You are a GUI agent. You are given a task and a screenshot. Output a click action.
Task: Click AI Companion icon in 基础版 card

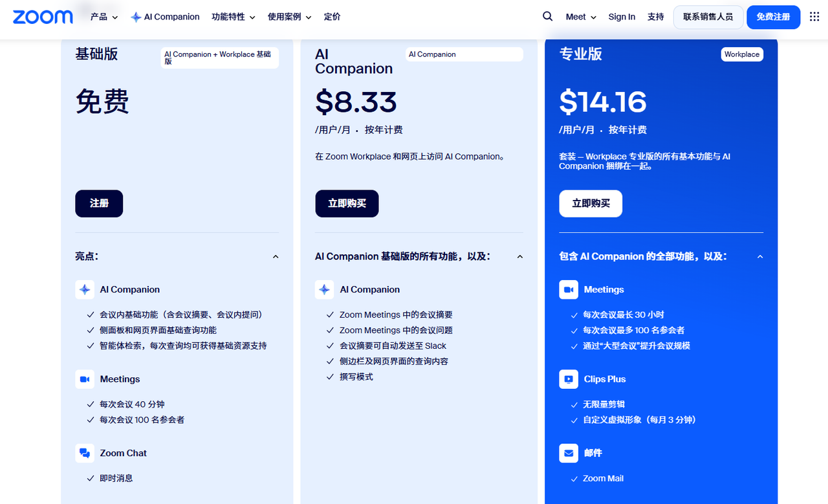[x=85, y=289]
